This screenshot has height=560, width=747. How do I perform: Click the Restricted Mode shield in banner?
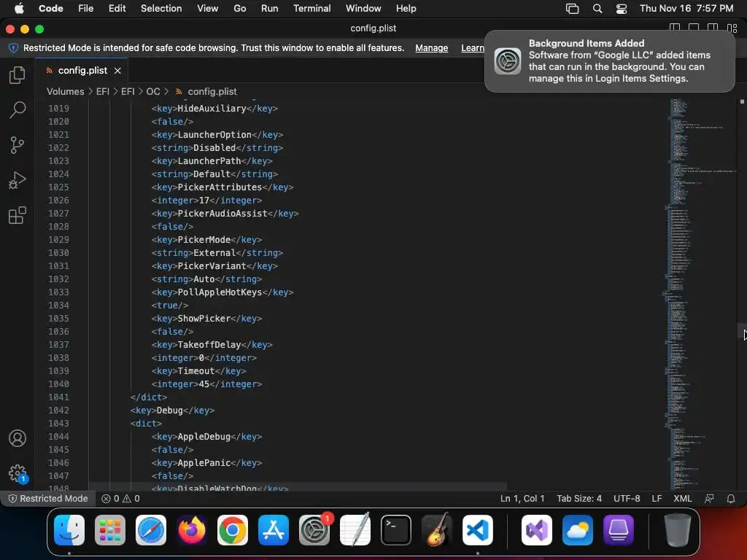[13, 48]
